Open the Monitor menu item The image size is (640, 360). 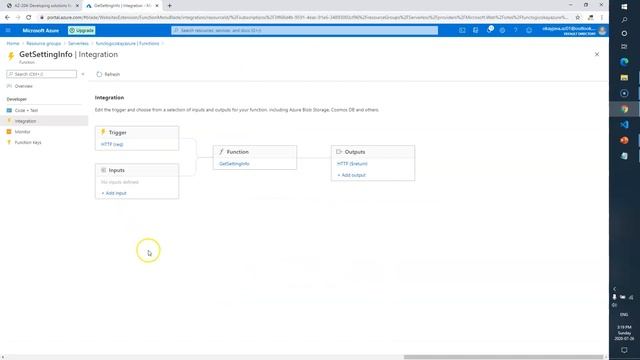click(22, 132)
